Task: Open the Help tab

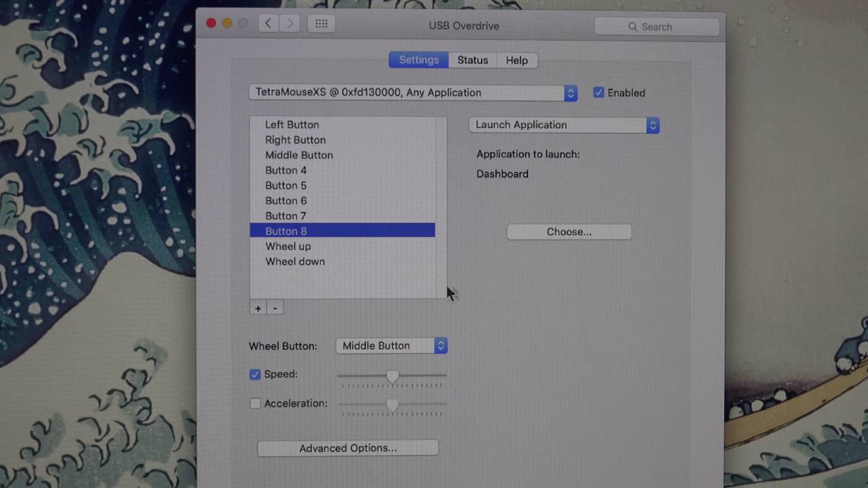Action: point(517,60)
